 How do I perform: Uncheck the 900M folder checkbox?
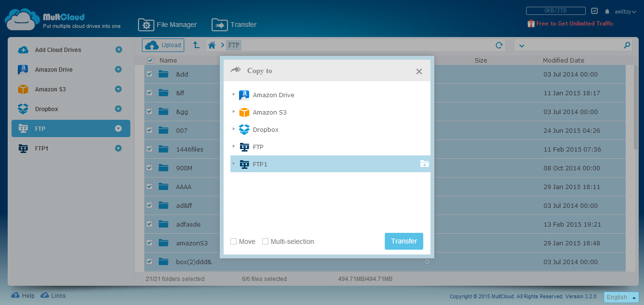point(150,168)
